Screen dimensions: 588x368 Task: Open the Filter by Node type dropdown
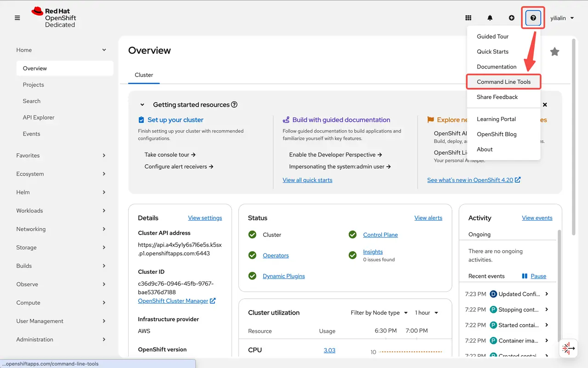click(379, 312)
